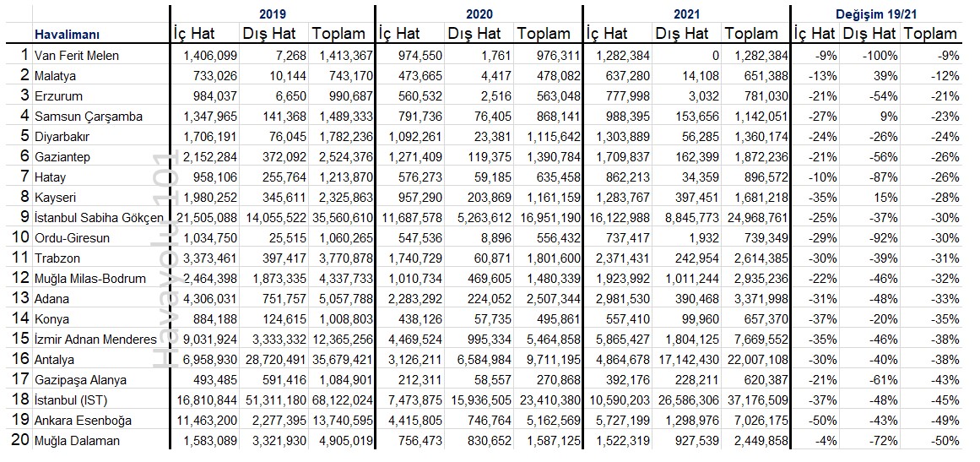980x462 pixels.
Task: Click the 2019 year header cell
Action: point(273,14)
